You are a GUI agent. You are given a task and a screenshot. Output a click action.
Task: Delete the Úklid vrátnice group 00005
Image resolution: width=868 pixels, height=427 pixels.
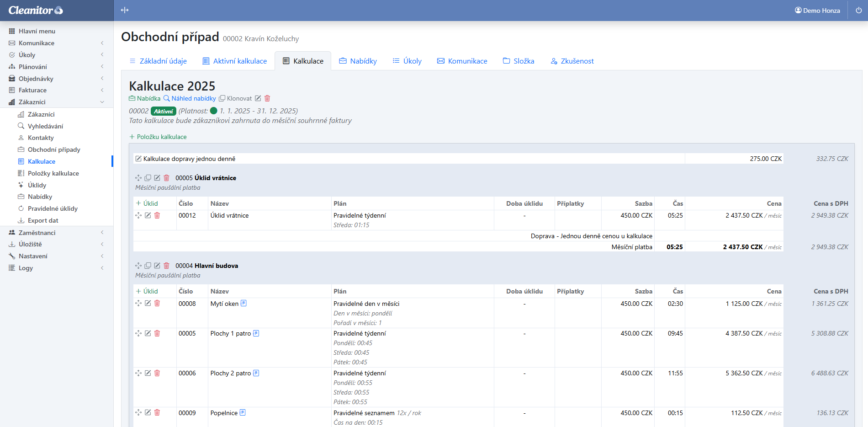[x=166, y=178]
